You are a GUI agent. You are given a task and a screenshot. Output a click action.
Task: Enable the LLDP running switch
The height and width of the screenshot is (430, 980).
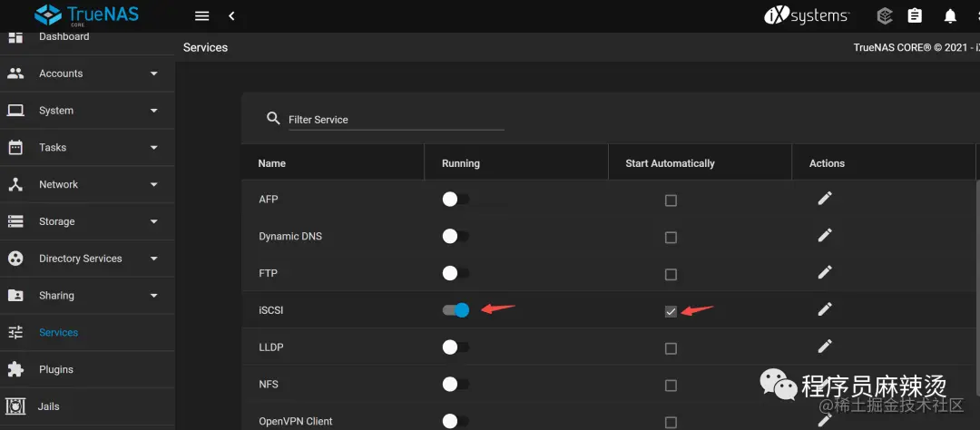pyautogui.click(x=456, y=347)
